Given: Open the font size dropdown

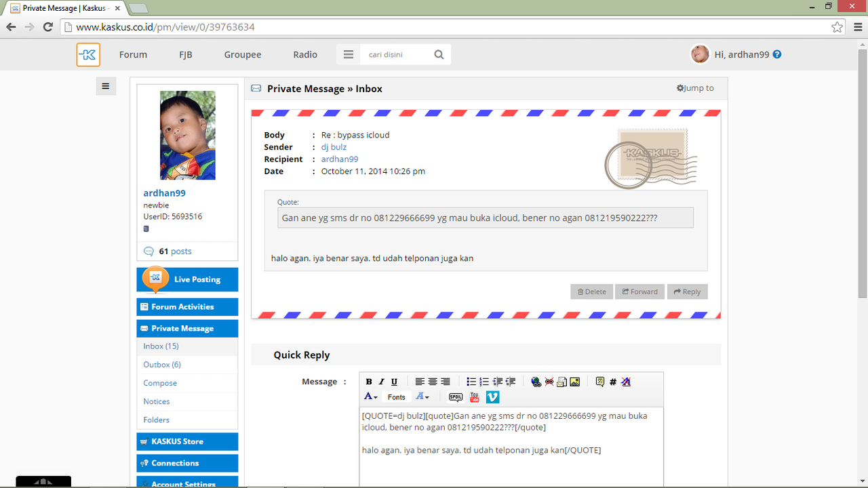Looking at the screenshot, I should pos(422,396).
